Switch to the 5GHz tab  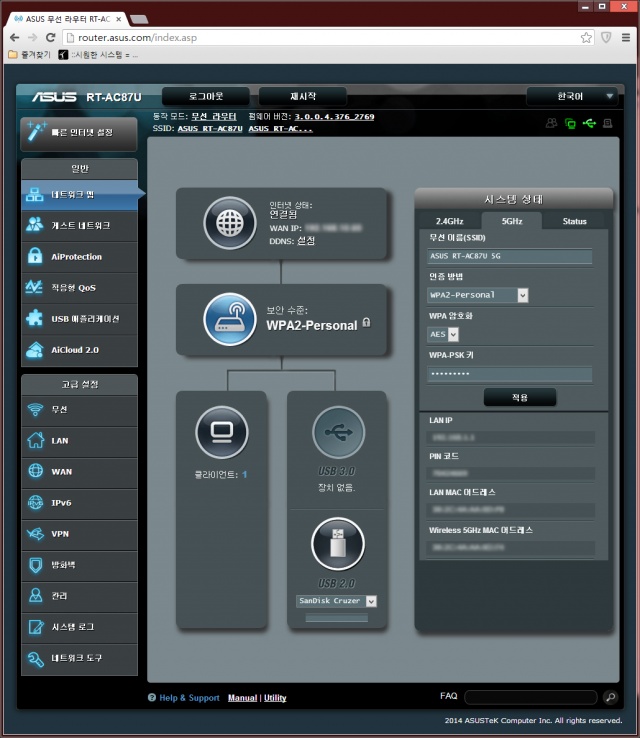pos(512,221)
